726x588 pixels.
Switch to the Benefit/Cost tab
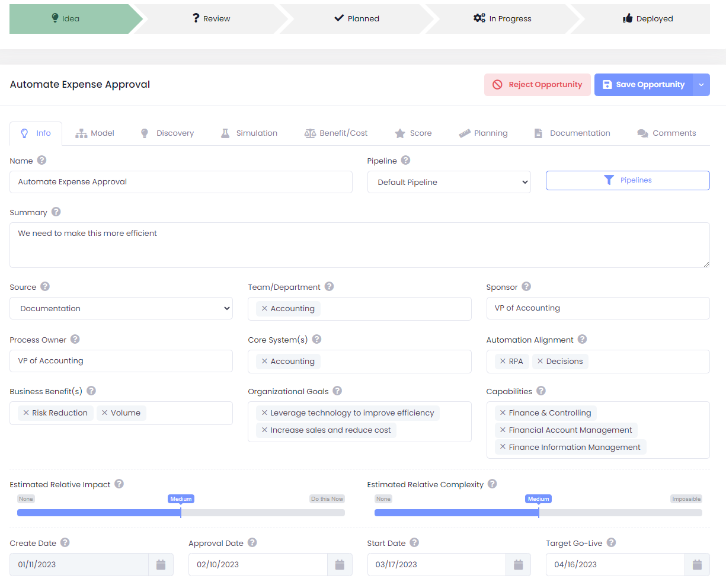(x=336, y=133)
